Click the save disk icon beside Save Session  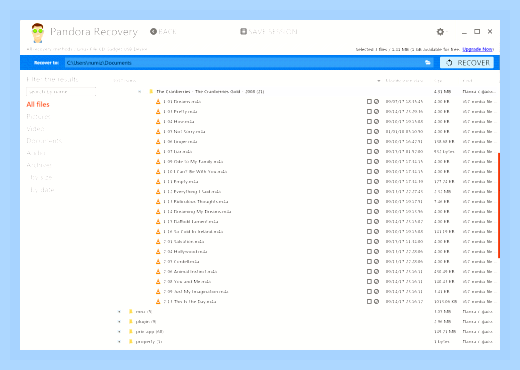[x=243, y=31]
